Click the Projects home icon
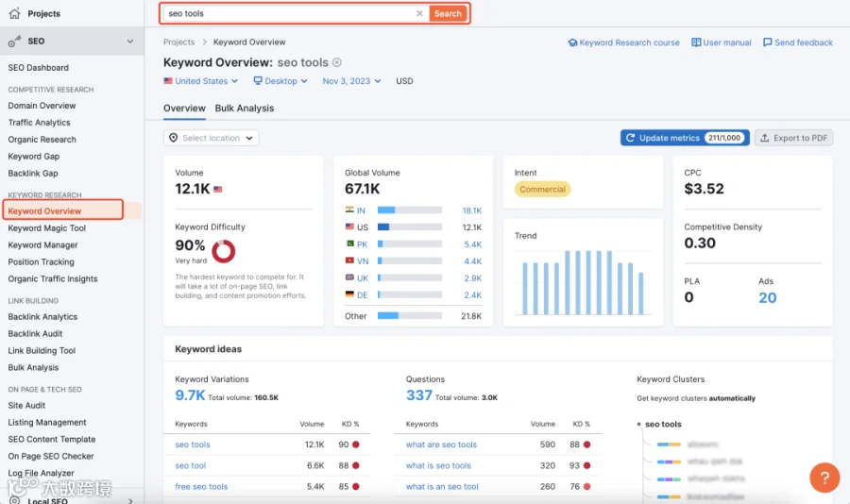 coord(14,13)
